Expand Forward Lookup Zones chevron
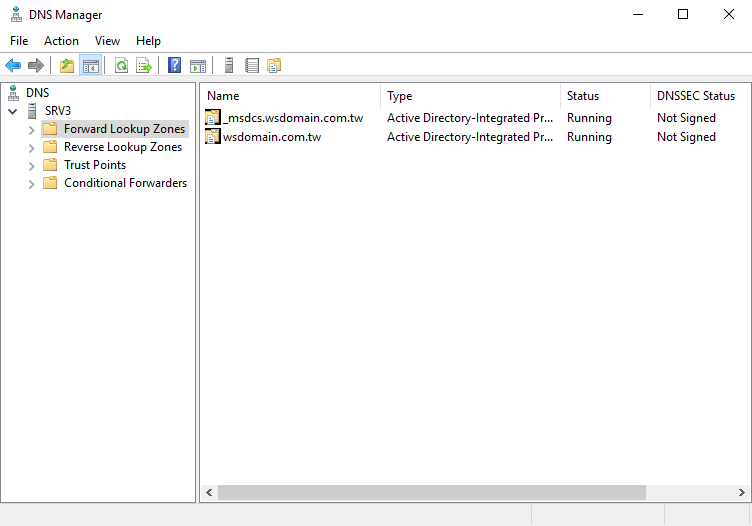752x526 pixels. 31,129
